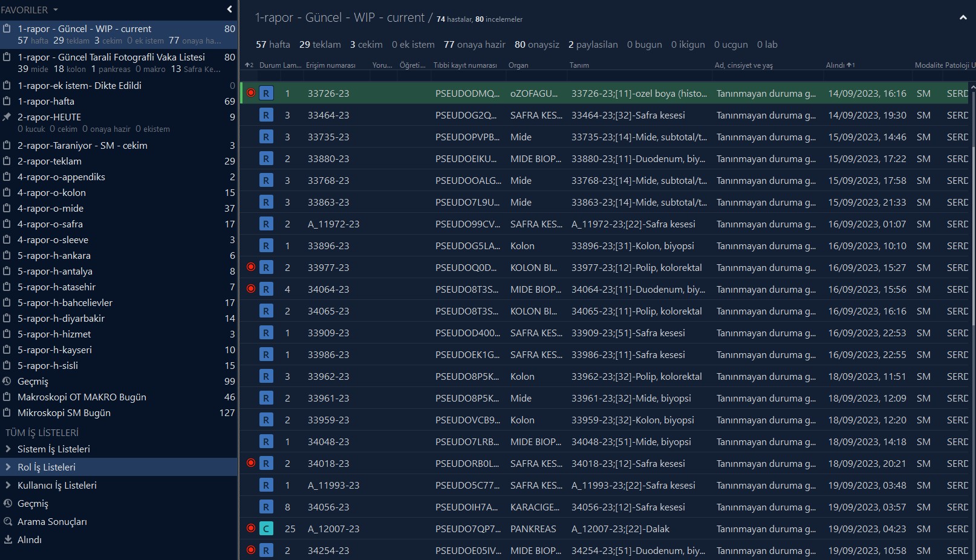This screenshot has height=560, width=976.
Task: Click the cyan C status icon for A_12007-23
Action: pyautogui.click(x=266, y=529)
